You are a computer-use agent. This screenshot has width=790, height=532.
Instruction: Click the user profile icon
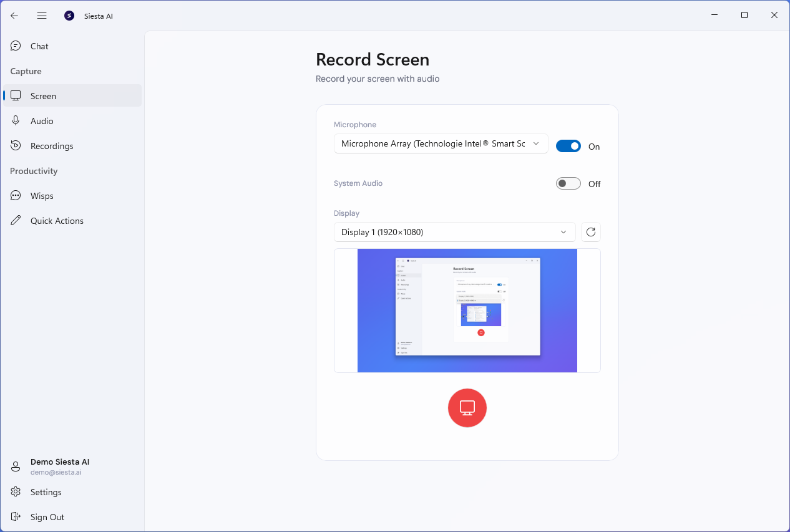(16, 467)
